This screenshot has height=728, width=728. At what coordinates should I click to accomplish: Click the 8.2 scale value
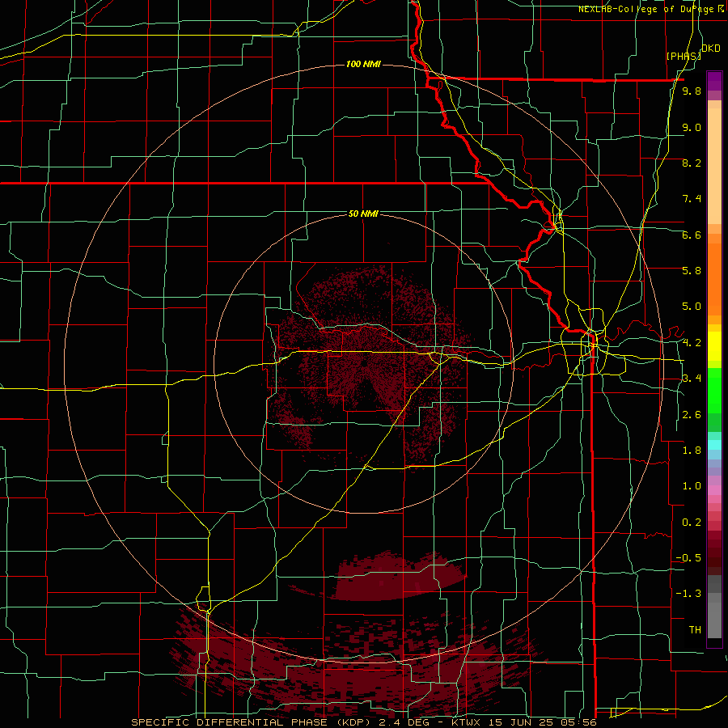click(692, 163)
